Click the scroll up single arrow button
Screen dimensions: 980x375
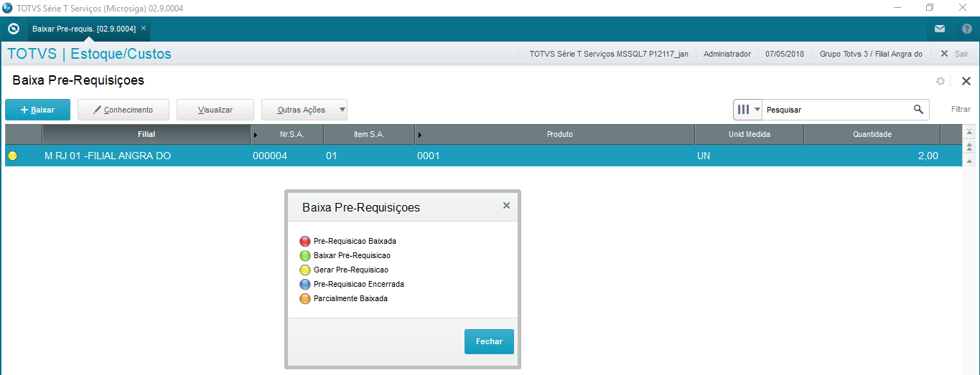pos(969,161)
